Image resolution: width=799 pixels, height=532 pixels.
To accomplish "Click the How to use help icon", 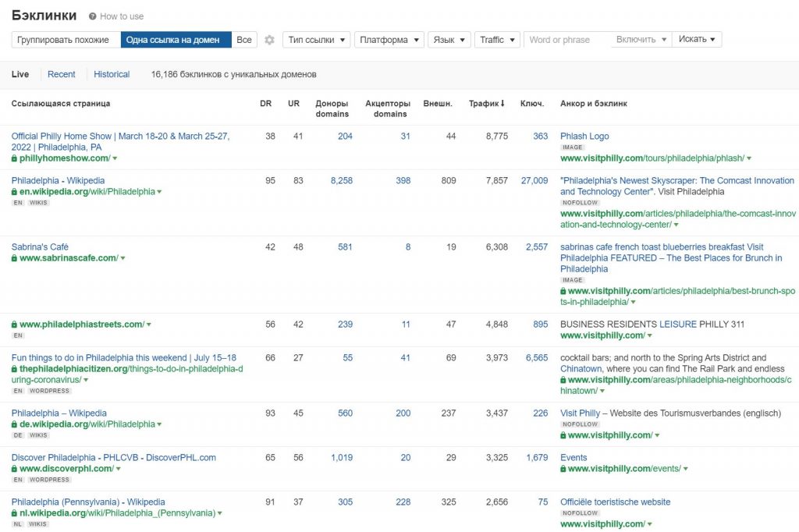I will point(92,16).
